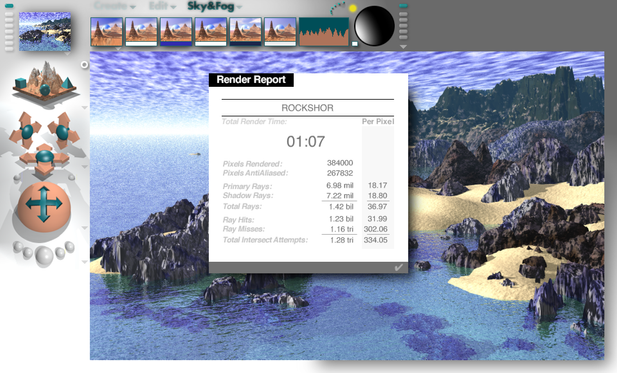This screenshot has width=617, height=373.
Task: Open the trackball options triangle
Action: (84, 227)
